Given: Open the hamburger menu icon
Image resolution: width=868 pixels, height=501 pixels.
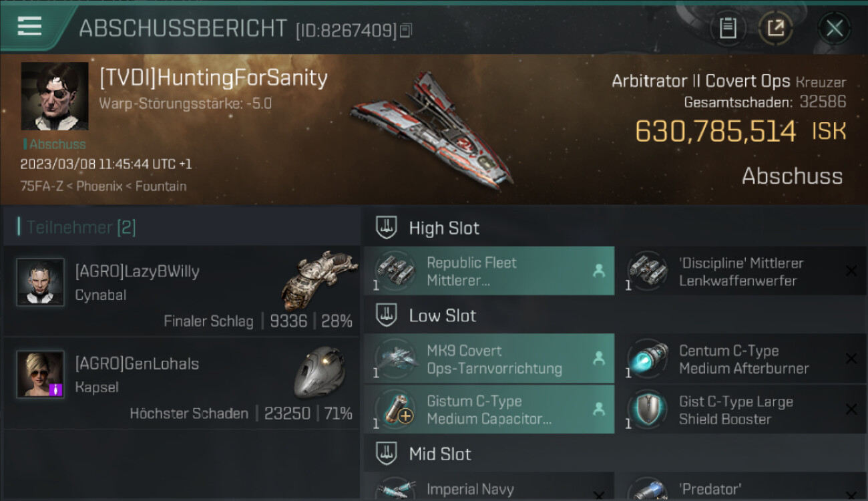Looking at the screenshot, I should point(29,27).
